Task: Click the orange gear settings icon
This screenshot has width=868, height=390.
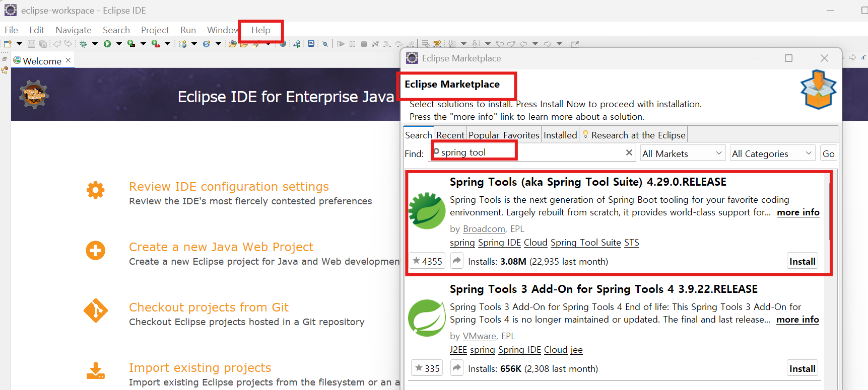Action: click(x=95, y=190)
